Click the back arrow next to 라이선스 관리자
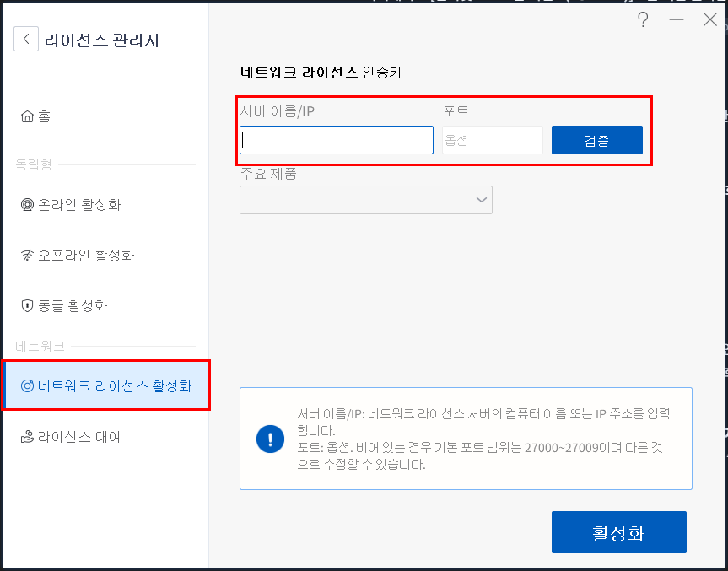 pos(25,39)
